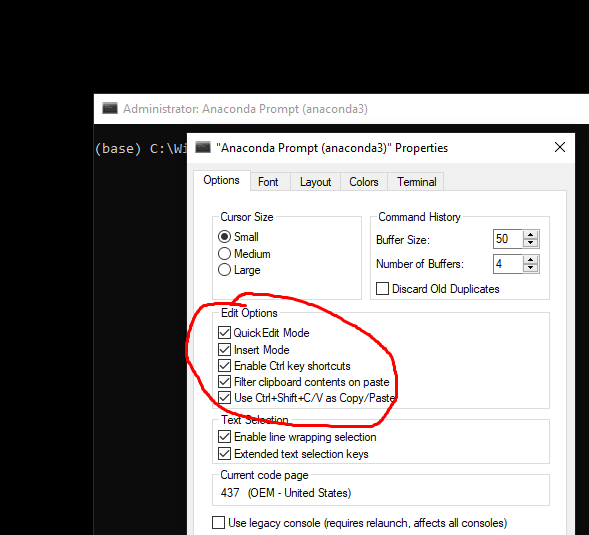Toggle Filter clipboard contents on paste
The height and width of the screenshot is (535, 589).
click(x=224, y=382)
